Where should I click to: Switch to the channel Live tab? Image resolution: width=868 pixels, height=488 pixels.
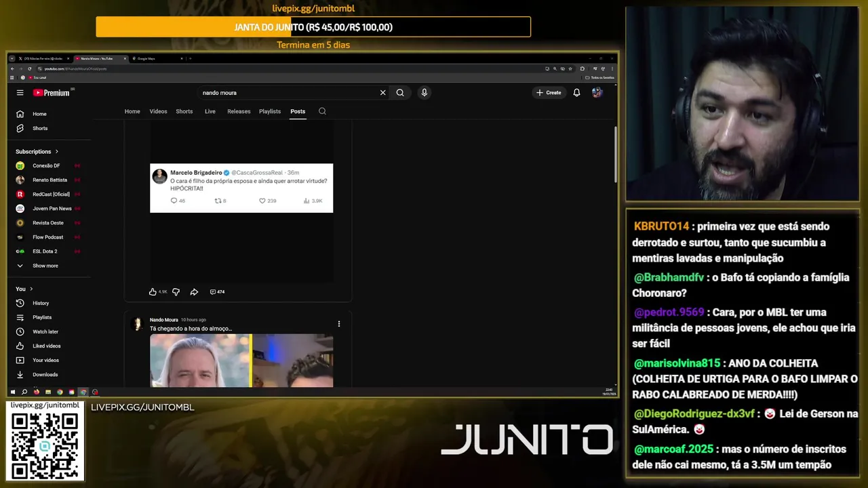(x=210, y=111)
